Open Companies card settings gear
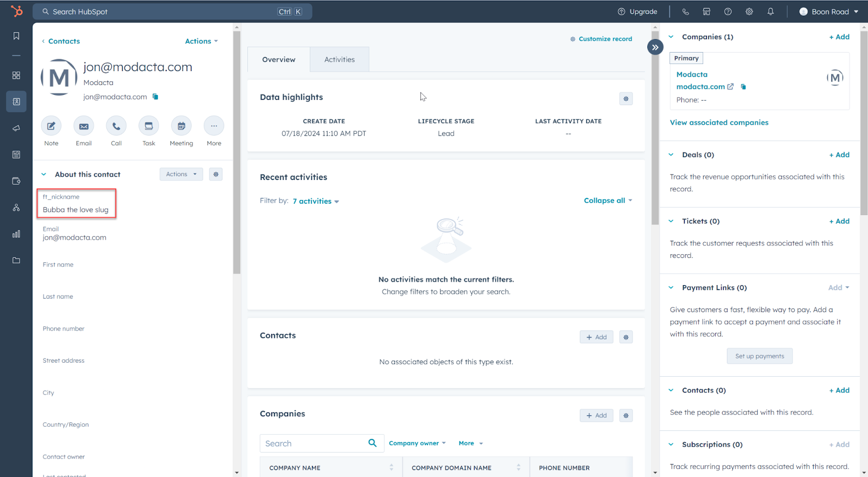This screenshot has height=477, width=868. 626,416
